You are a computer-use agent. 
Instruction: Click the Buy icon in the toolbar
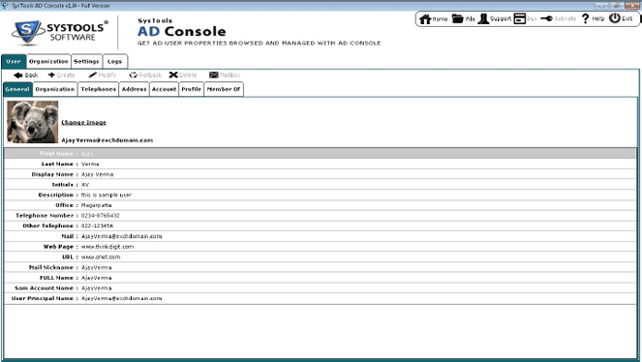point(525,19)
